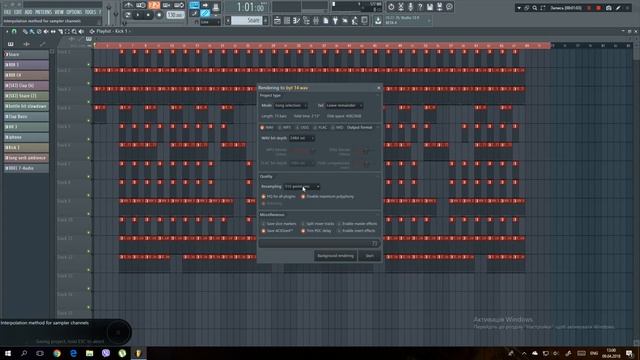Select the MP3 output format
The width and height of the screenshot is (640, 360).
click(x=284, y=127)
